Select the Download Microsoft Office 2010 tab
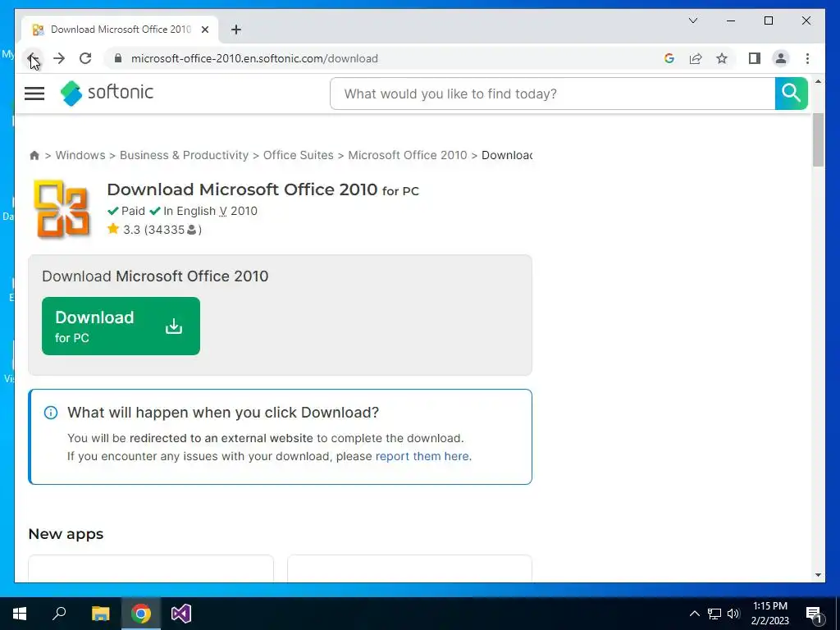 120,30
